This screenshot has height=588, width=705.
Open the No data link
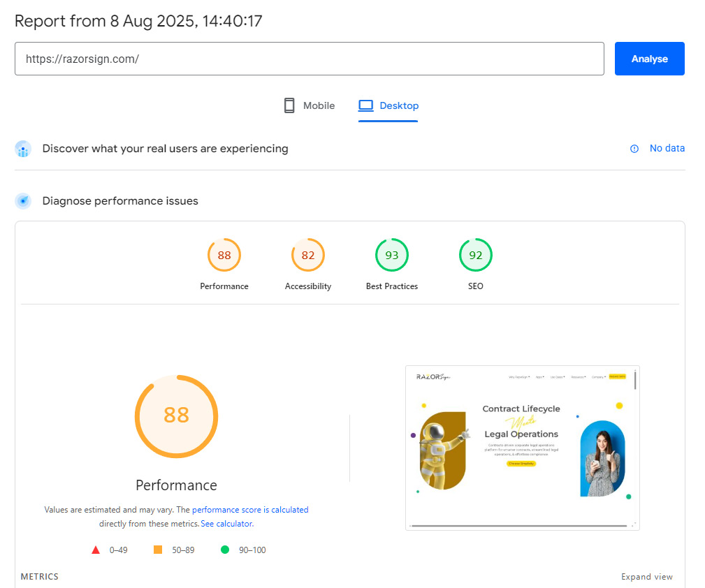667,148
